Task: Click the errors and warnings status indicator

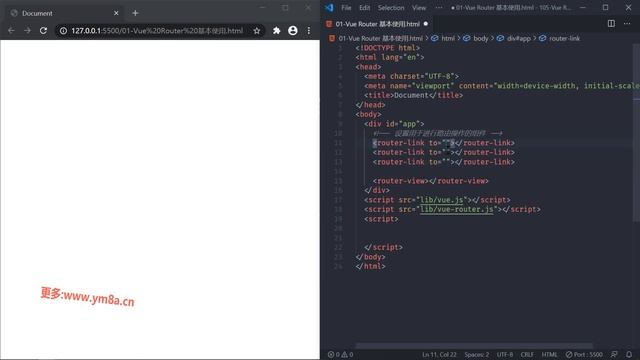Action: [x=340, y=355]
